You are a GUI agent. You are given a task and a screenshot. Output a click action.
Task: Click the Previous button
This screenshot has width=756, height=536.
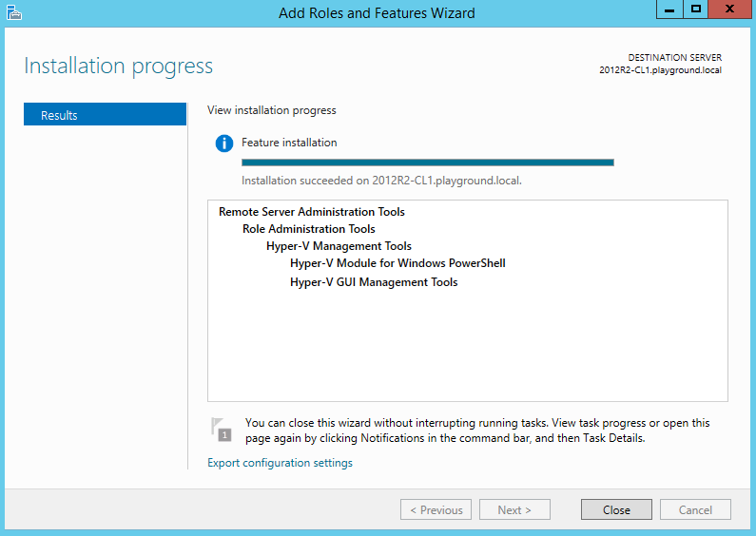436,509
